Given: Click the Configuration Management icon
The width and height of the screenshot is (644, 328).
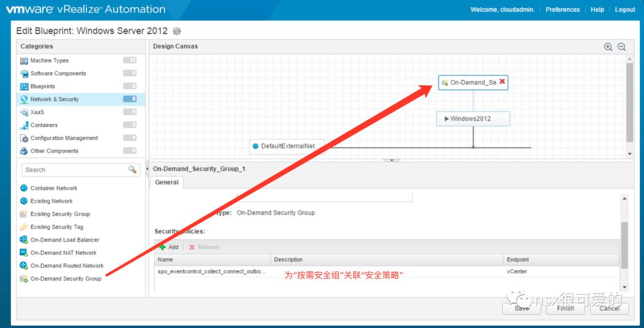Looking at the screenshot, I should (x=24, y=138).
